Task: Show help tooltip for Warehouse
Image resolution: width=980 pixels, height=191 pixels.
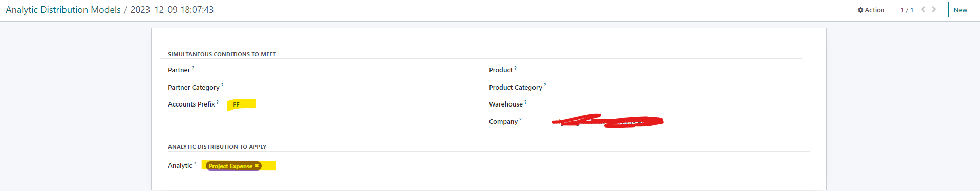Action: coord(525,102)
